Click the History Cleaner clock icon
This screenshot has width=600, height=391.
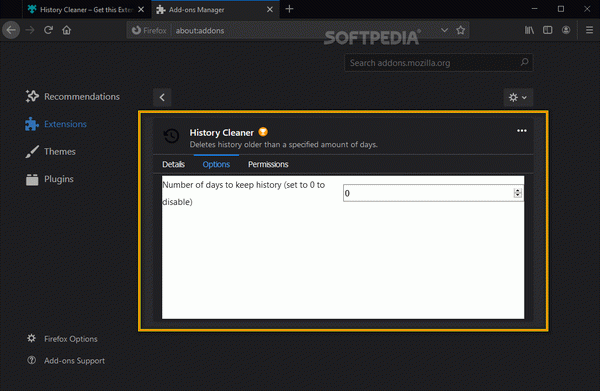click(171, 136)
